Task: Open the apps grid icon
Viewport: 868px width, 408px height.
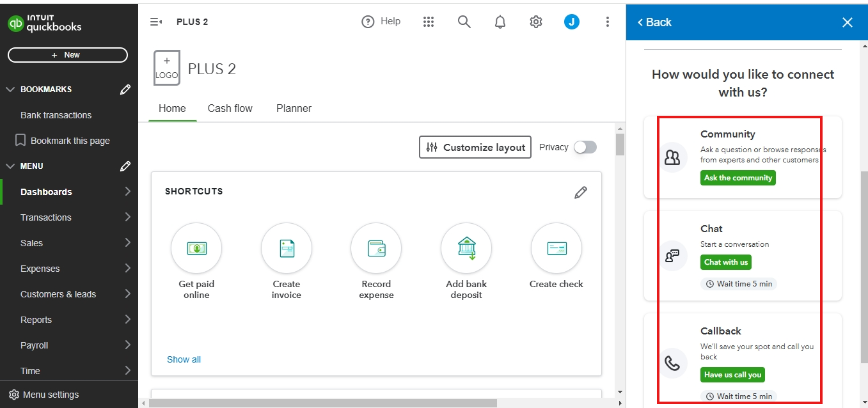Action: [x=429, y=22]
